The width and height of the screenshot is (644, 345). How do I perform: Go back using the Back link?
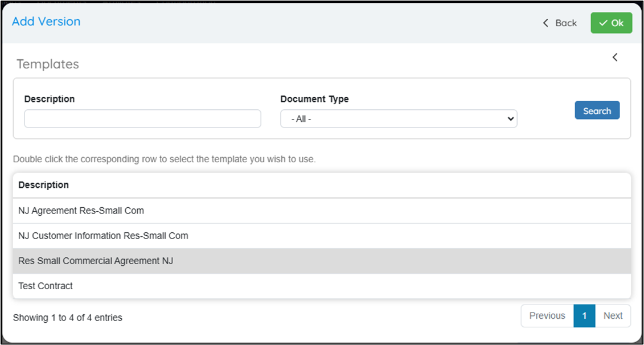tap(560, 23)
